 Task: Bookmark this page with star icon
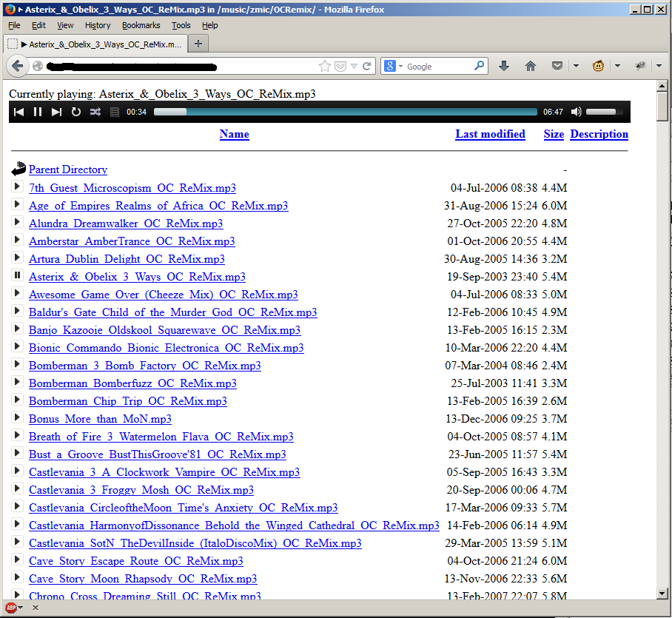coord(324,66)
